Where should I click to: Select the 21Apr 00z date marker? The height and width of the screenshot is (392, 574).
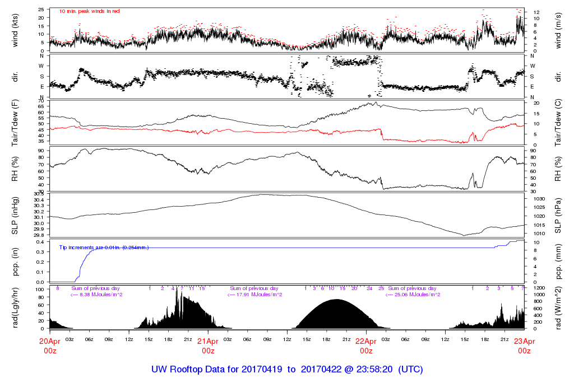pos(208,346)
